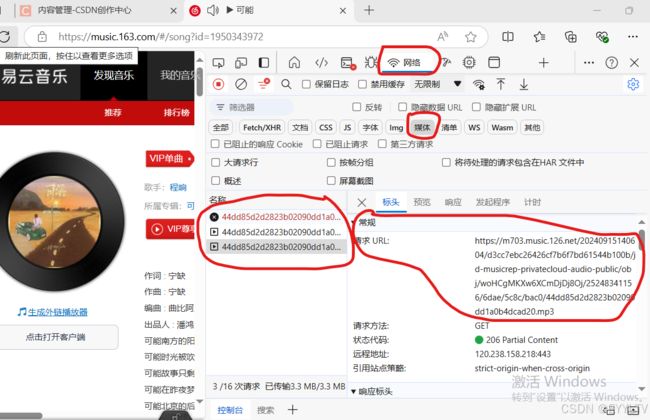Image resolution: width=650 pixels, height=420 pixels.
Task: Click the 点击打开客户端 button
Action: (x=56, y=337)
